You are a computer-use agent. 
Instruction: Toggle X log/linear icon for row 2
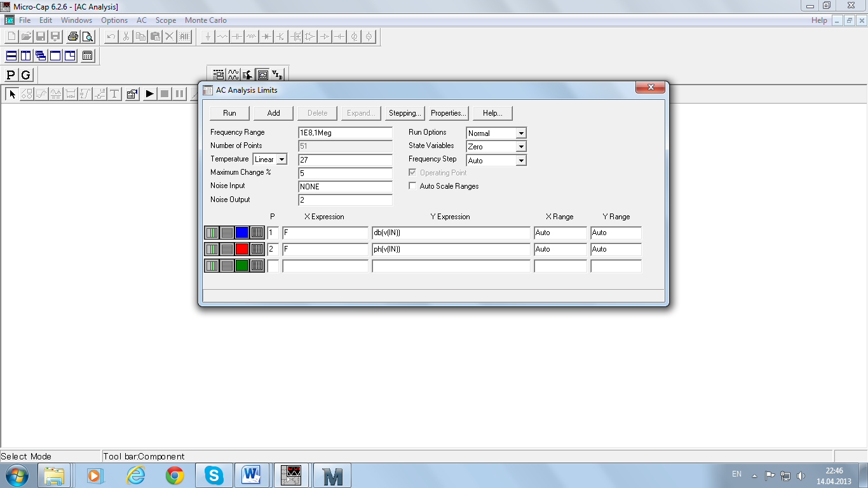[212, 249]
